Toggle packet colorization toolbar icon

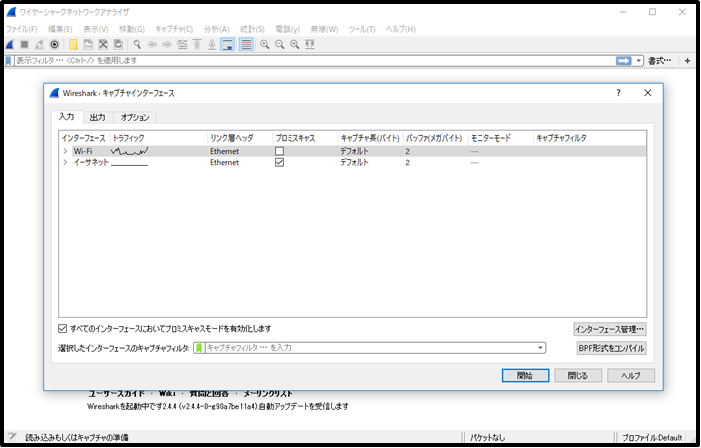tap(246, 44)
